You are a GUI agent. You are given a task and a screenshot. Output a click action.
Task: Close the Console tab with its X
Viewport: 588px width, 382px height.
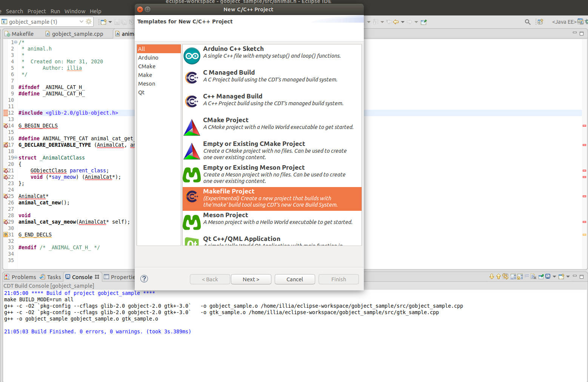[x=97, y=277]
